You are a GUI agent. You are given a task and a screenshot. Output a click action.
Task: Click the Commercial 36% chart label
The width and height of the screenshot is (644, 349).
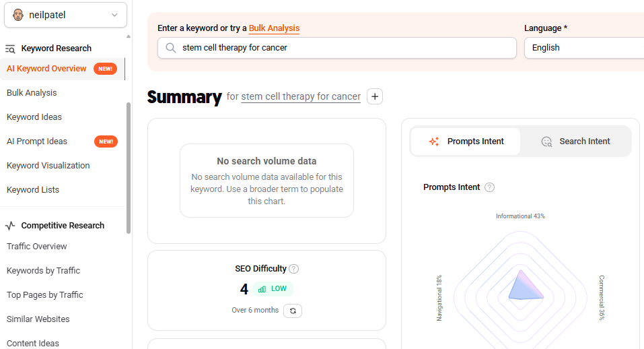pyautogui.click(x=602, y=298)
